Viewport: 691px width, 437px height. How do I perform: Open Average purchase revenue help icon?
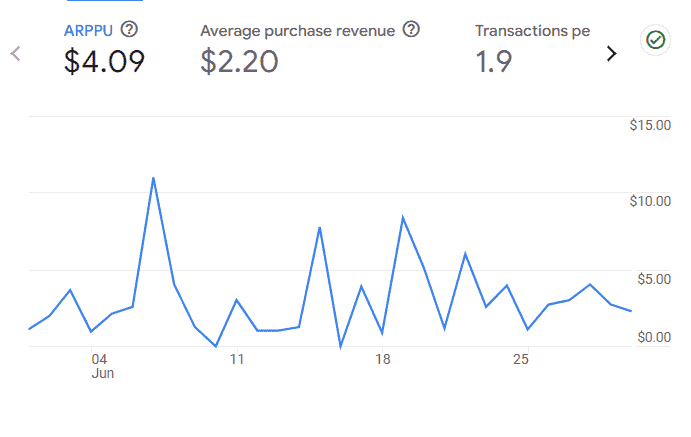[x=411, y=30]
